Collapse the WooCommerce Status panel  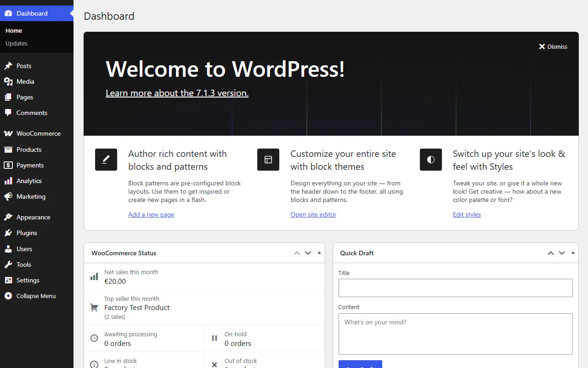(x=319, y=253)
